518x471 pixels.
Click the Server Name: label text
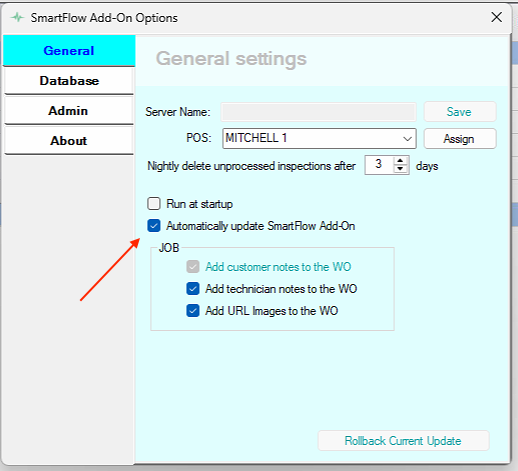pos(178,112)
